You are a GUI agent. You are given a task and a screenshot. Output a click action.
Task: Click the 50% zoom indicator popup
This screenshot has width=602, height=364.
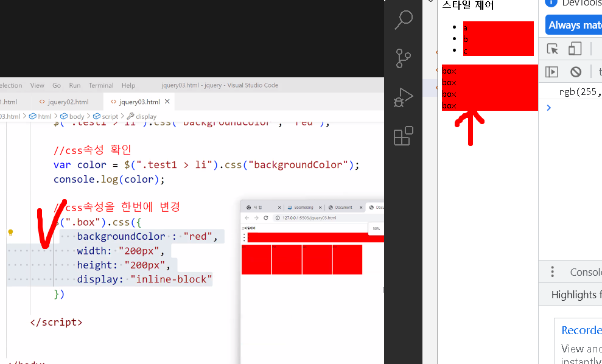376,228
